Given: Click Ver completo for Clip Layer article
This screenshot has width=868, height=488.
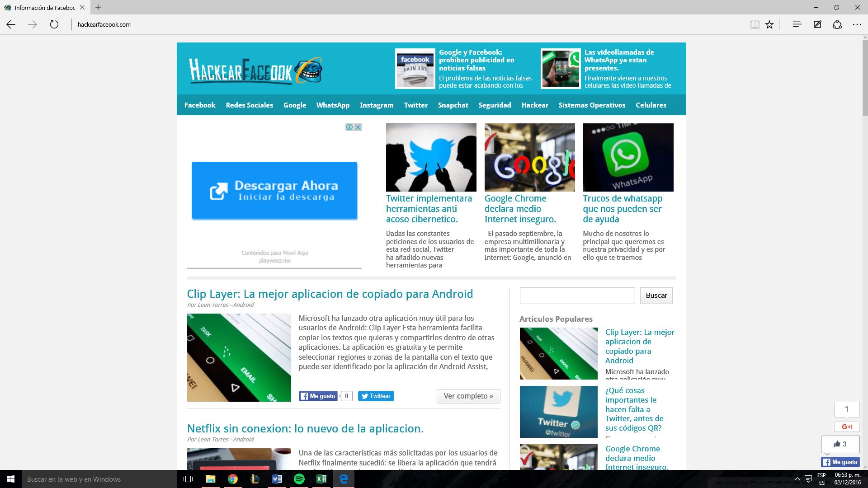Looking at the screenshot, I should click(468, 396).
